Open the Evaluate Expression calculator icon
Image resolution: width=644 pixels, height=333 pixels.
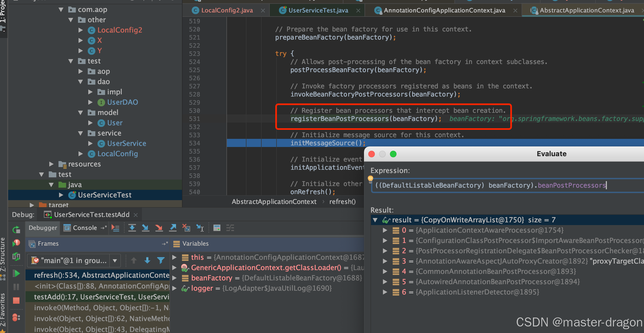(217, 228)
